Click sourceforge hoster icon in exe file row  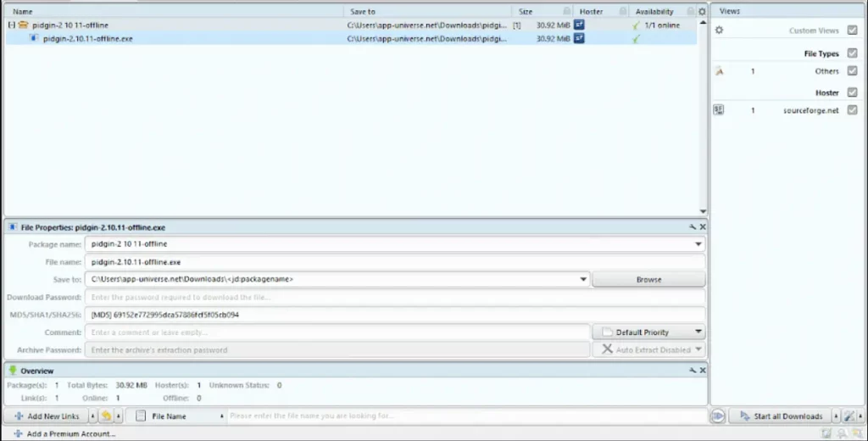tap(579, 38)
